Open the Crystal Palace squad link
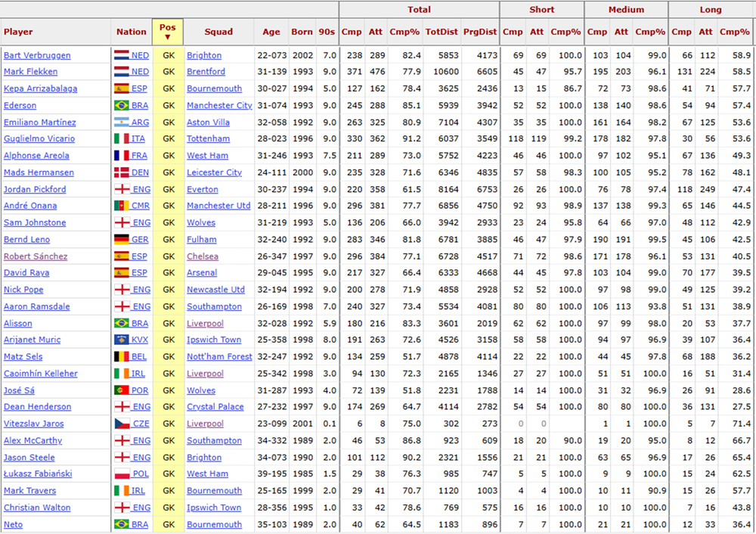This screenshot has width=756, height=534. pyautogui.click(x=215, y=407)
